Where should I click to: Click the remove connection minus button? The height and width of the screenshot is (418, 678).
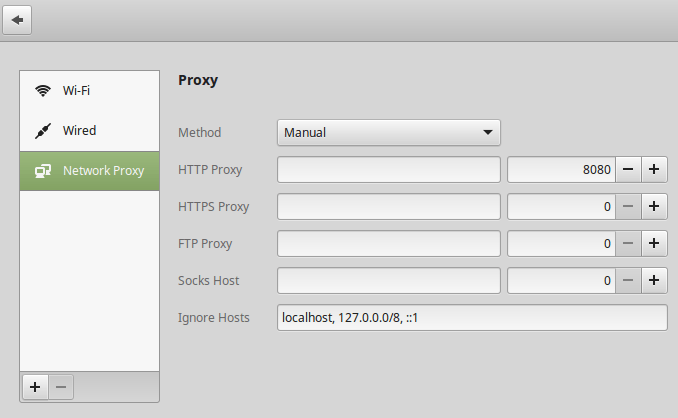pos(61,386)
